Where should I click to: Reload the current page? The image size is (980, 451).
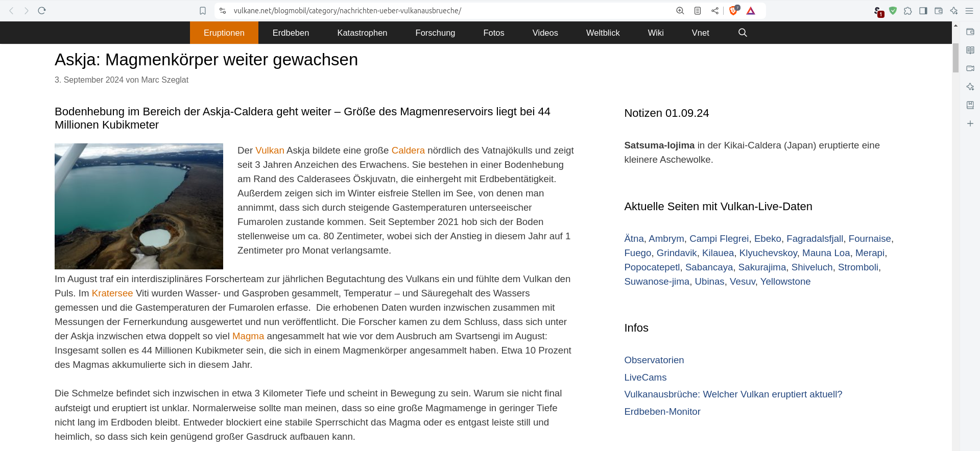point(42,11)
